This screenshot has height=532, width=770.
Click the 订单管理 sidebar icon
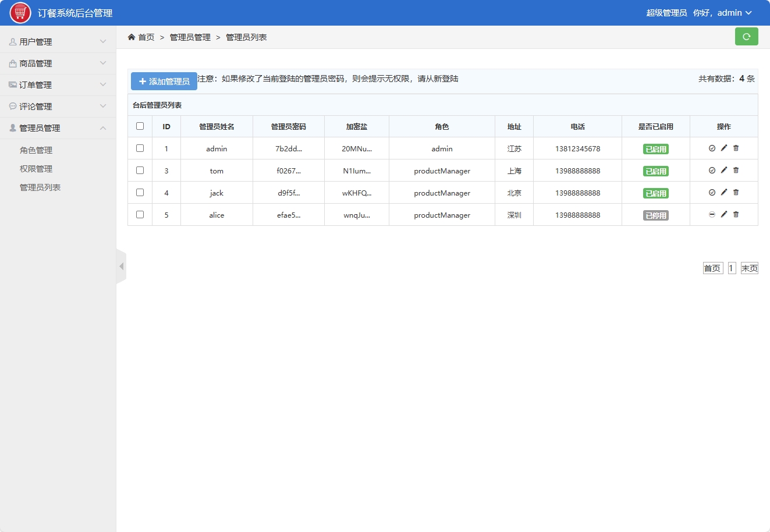tap(13, 84)
